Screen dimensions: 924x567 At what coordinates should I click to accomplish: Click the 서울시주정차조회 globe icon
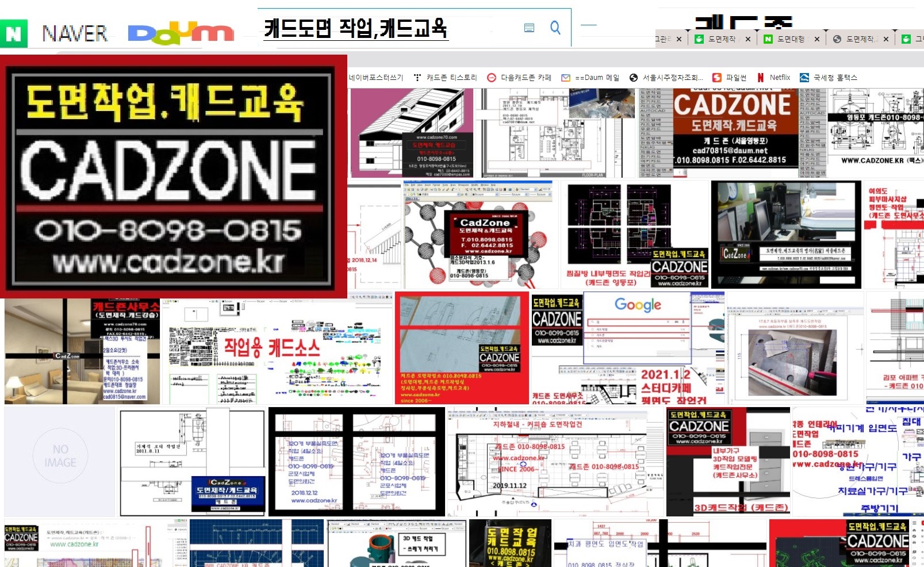tap(634, 78)
